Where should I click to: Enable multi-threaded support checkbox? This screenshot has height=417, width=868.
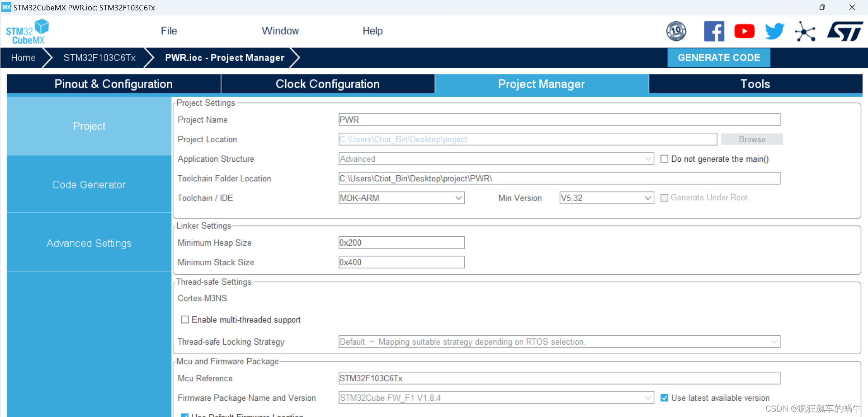point(184,319)
